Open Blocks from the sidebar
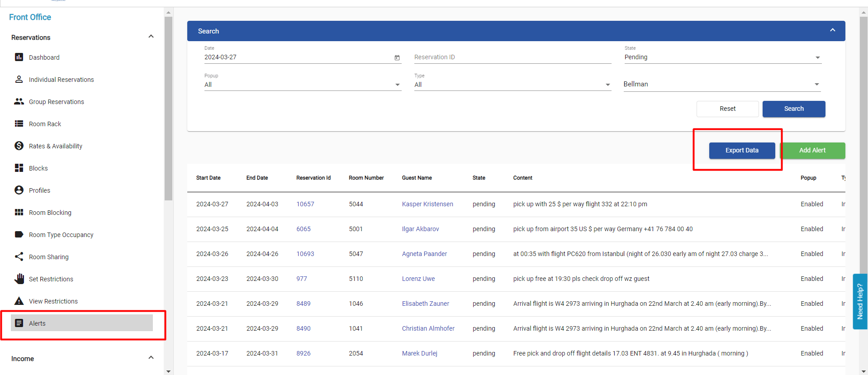The width and height of the screenshot is (868, 375). pos(38,168)
